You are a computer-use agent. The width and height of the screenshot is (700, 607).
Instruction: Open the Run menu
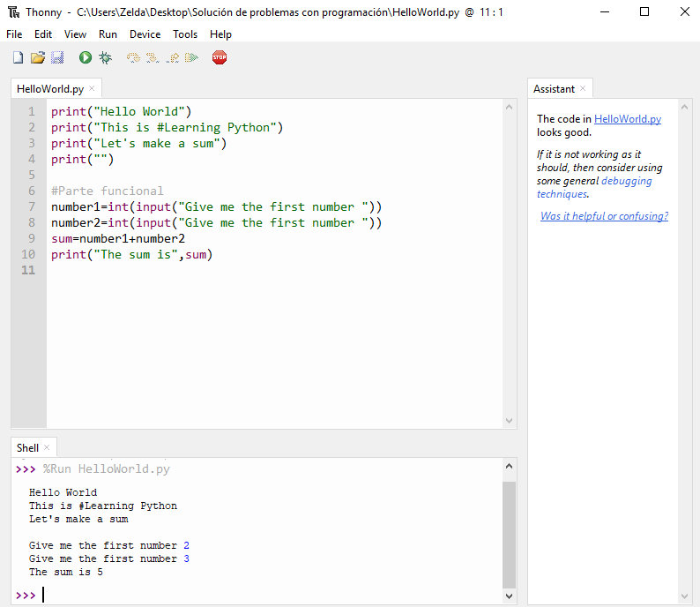click(x=108, y=34)
